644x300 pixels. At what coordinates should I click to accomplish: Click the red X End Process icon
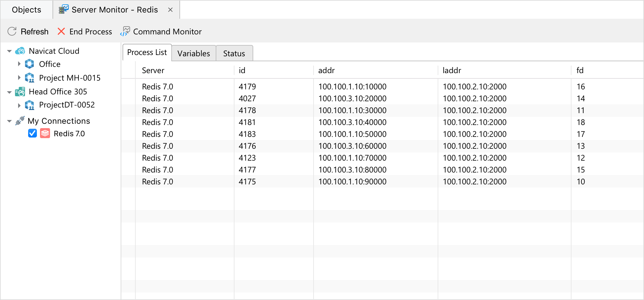click(61, 31)
